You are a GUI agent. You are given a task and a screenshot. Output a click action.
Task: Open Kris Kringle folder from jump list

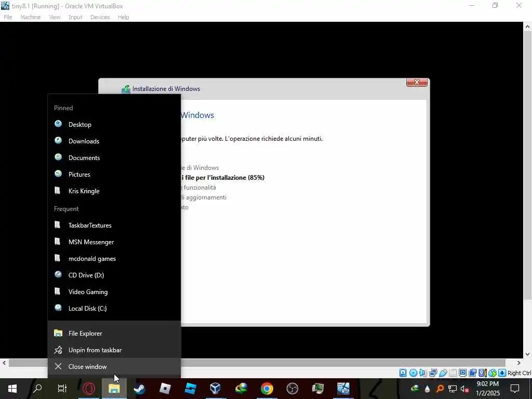(x=114, y=191)
